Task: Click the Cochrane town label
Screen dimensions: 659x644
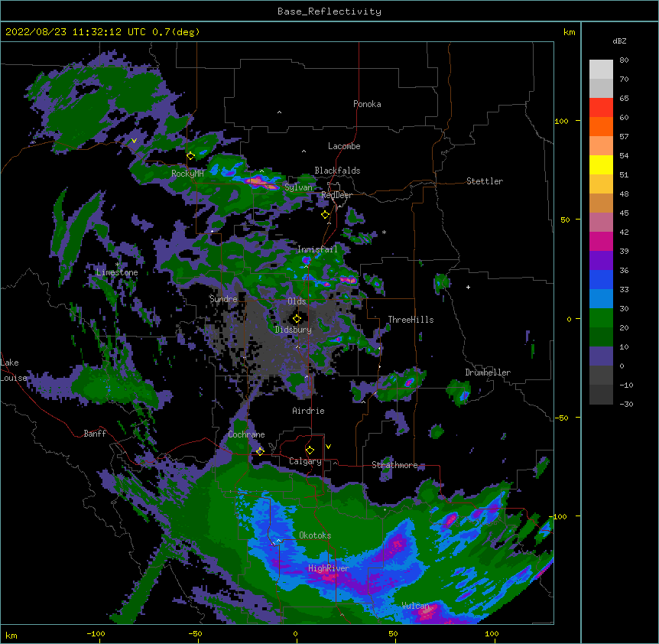Action: [x=246, y=434]
